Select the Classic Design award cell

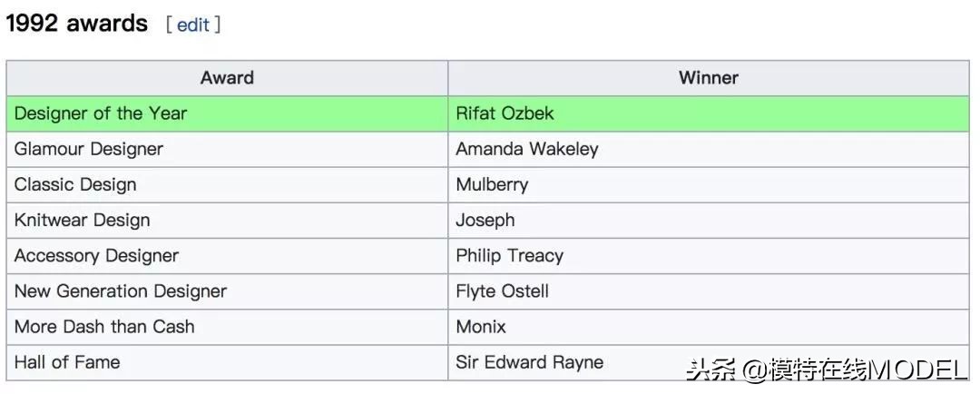75,184
